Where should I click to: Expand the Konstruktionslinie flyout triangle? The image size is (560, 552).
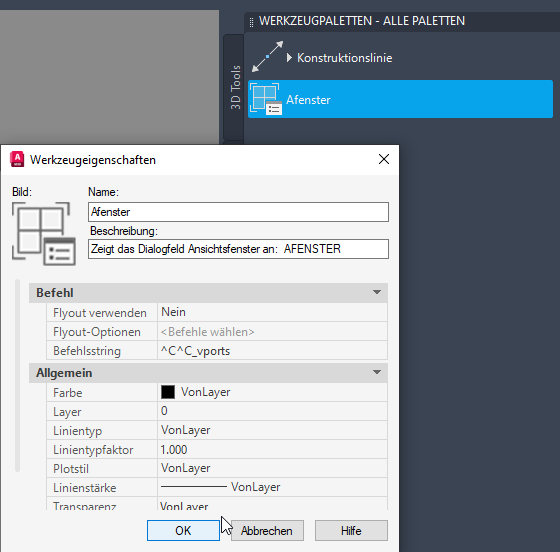click(289, 57)
